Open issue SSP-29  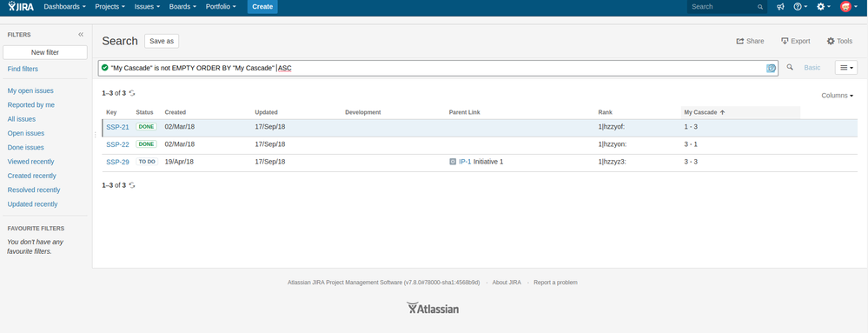point(117,163)
